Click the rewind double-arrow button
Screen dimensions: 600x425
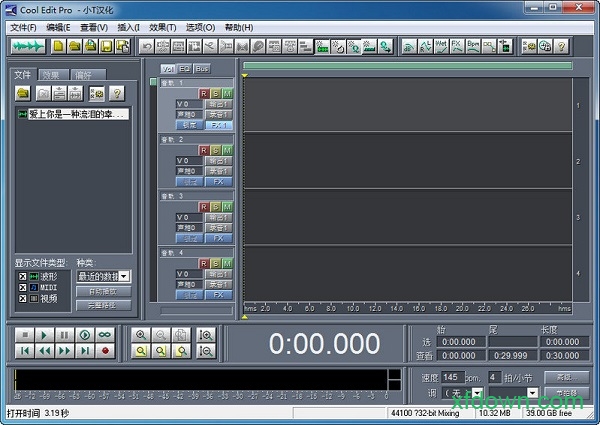coord(45,351)
